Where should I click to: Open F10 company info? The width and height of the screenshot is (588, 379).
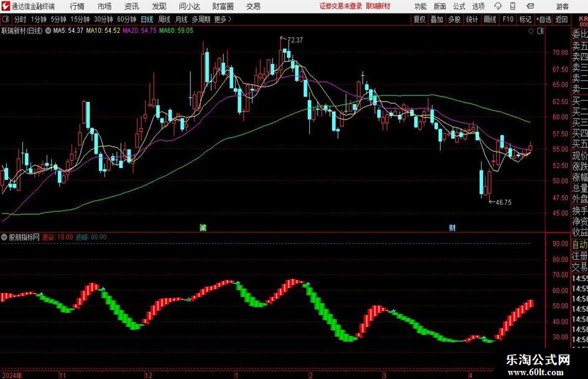[x=508, y=19]
